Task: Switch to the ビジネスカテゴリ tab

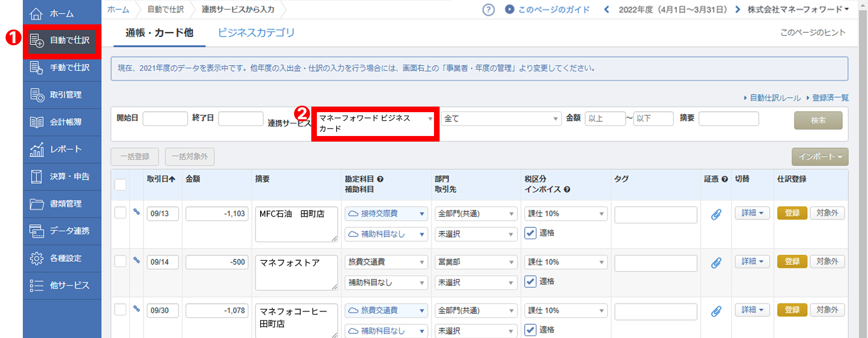Action: click(x=256, y=32)
